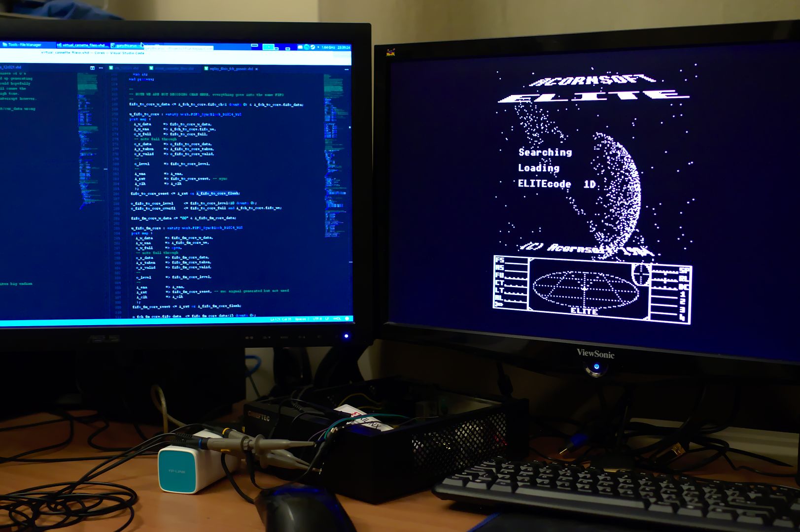Change language mode via VHDL status item
Viewport: 800px width, 532px height.
point(337,319)
